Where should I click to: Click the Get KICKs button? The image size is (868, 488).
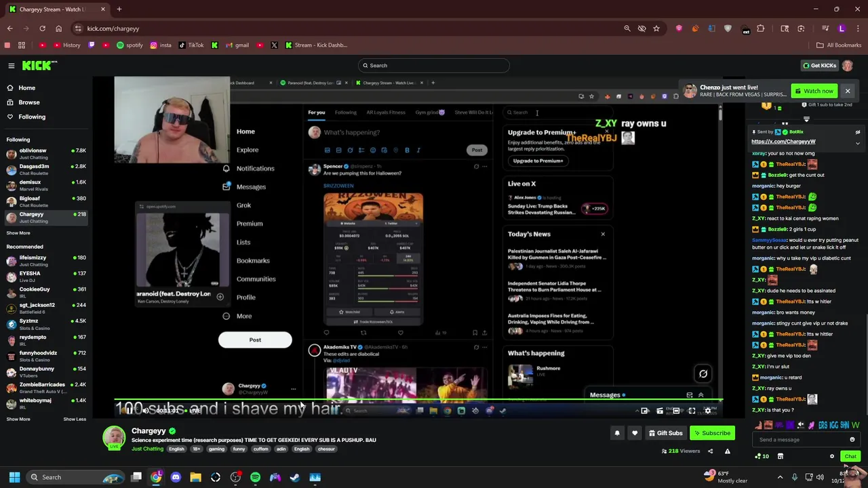[x=819, y=66]
